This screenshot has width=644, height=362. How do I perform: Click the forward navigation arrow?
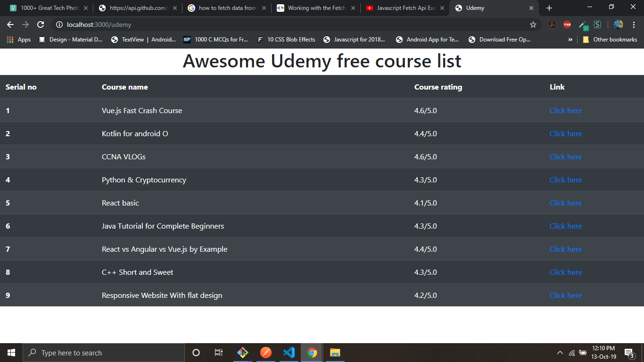25,25
